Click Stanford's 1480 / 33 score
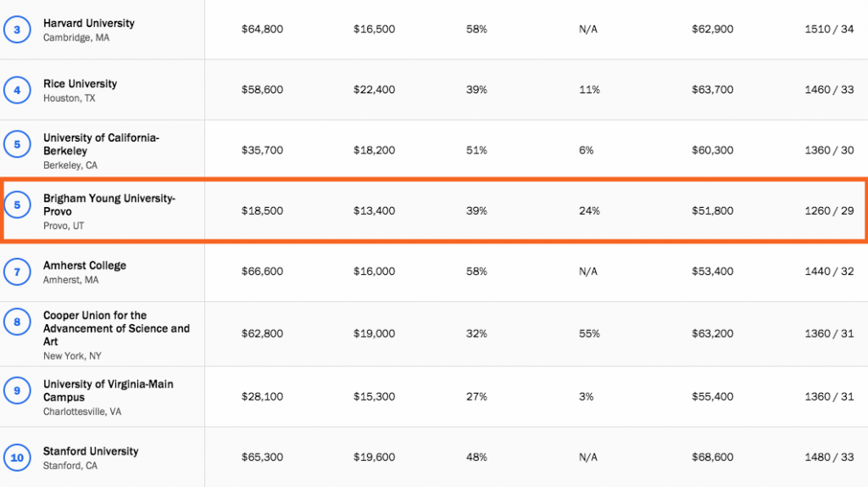 point(829,457)
